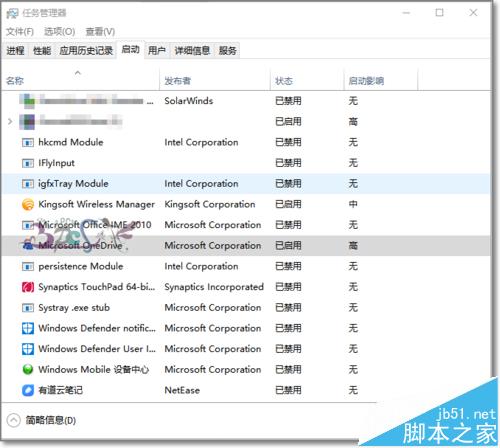The height and width of the screenshot is (448, 500).
Task: Click the SolarWinds publisher cell
Action: tap(189, 101)
